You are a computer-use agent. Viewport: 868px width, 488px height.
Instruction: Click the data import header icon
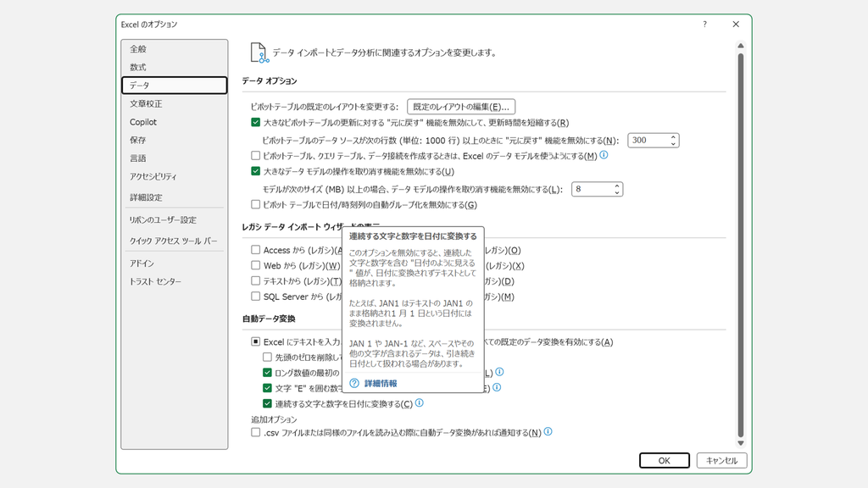pyautogui.click(x=259, y=53)
